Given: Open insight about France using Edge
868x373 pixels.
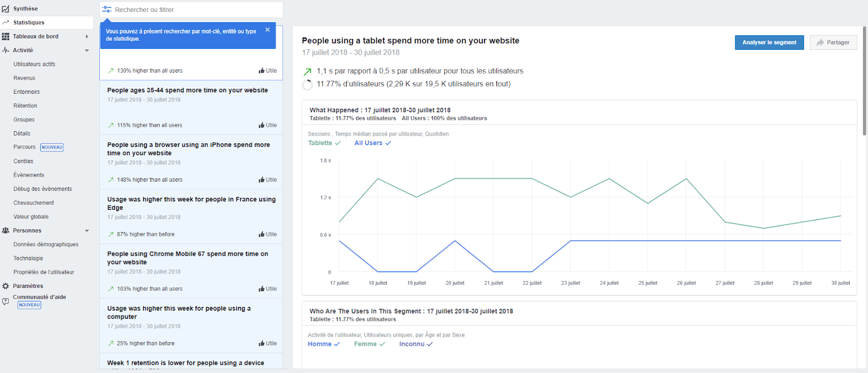Looking at the screenshot, I should click(192, 203).
